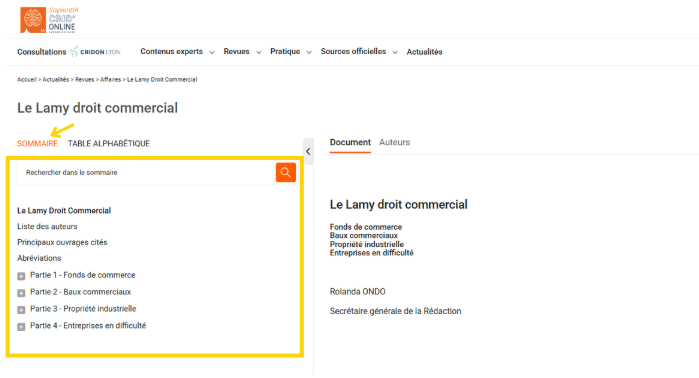Open the Pratique menu label
Viewport: 699px width, 378px height.
[285, 51]
